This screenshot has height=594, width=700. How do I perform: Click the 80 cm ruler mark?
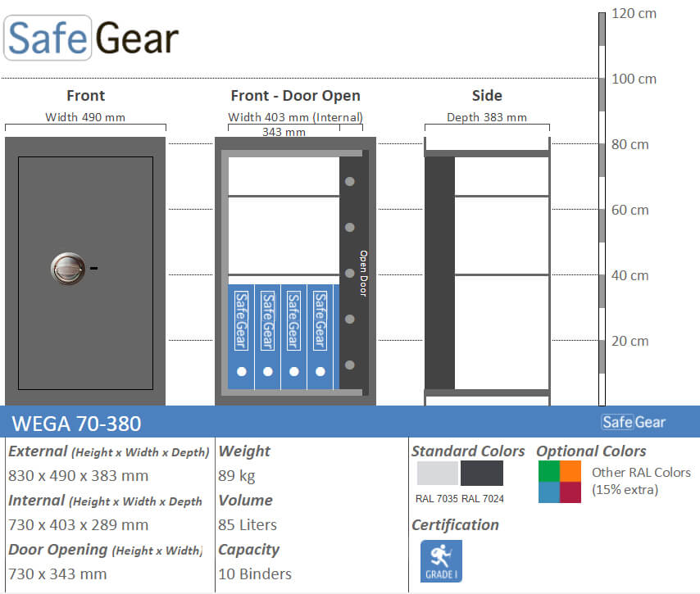click(630, 144)
